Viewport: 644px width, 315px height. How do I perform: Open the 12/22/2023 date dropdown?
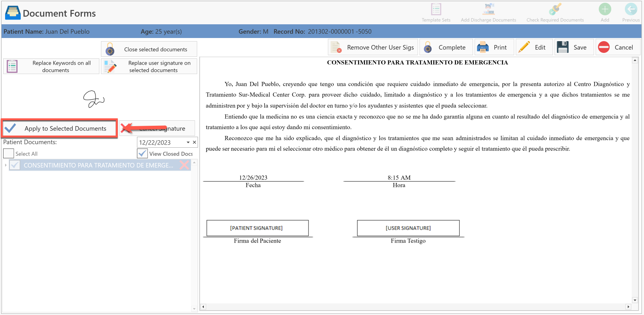(x=188, y=143)
